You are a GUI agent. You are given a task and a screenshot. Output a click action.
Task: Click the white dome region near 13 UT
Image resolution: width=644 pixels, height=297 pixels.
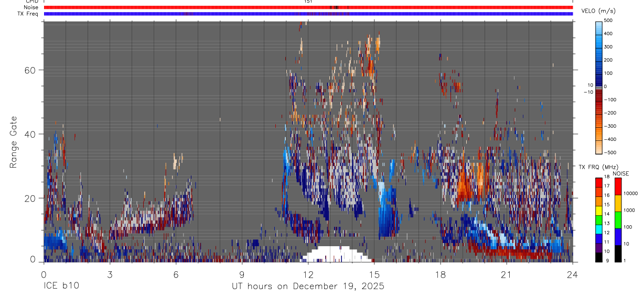pyautogui.click(x=336, y=255)
